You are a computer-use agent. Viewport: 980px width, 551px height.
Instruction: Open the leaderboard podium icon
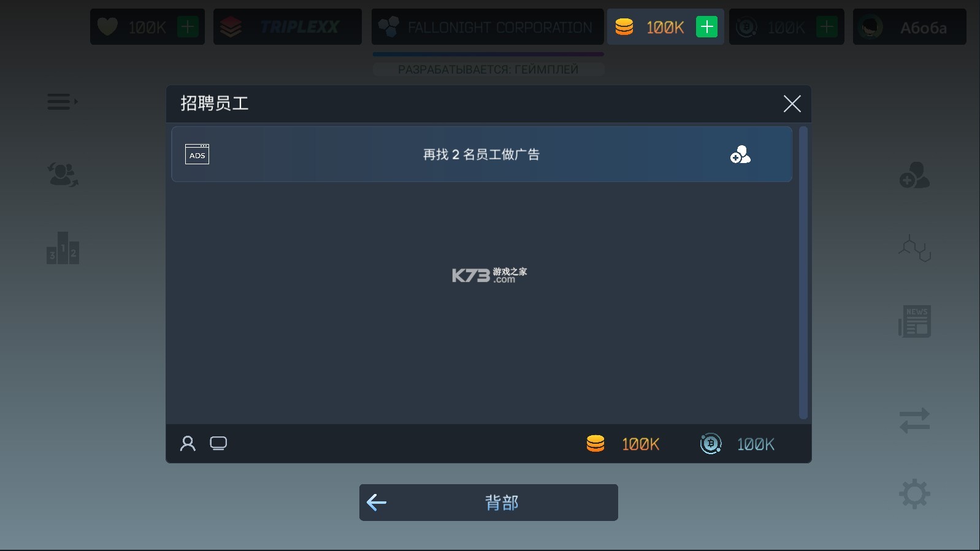[x=63, y=248]
